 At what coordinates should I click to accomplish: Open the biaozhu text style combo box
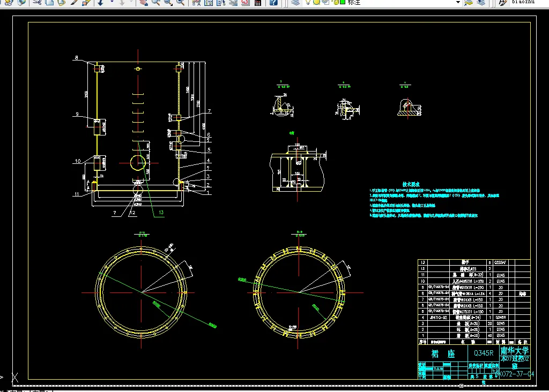[x=529, y=2]
